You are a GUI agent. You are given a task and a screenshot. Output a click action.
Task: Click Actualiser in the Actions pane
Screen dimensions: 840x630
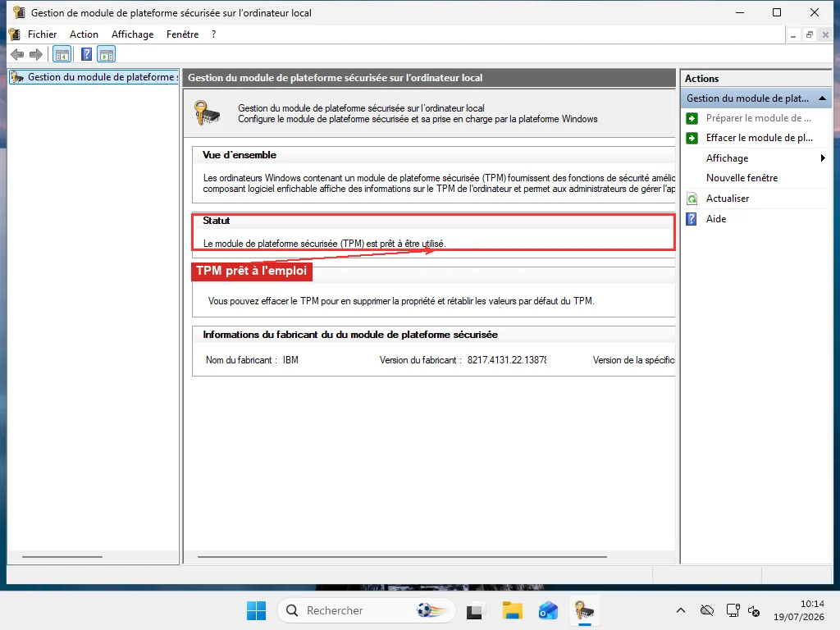(x=727, y=199)
